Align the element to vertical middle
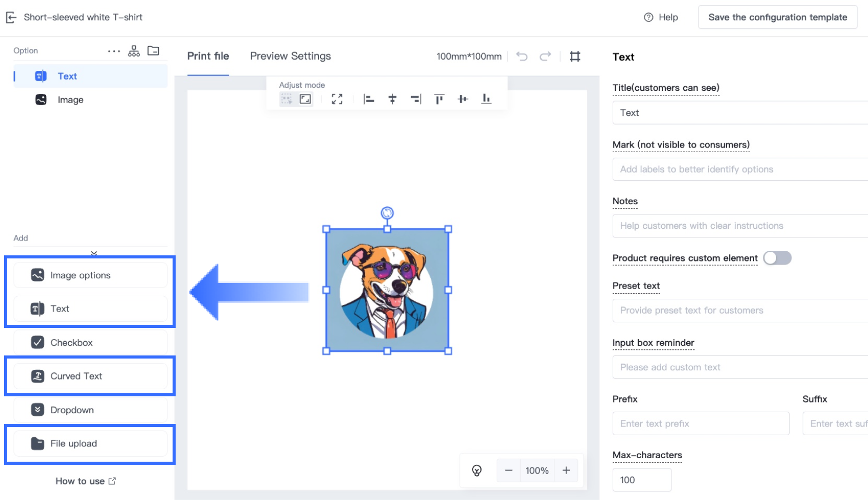 463,99
